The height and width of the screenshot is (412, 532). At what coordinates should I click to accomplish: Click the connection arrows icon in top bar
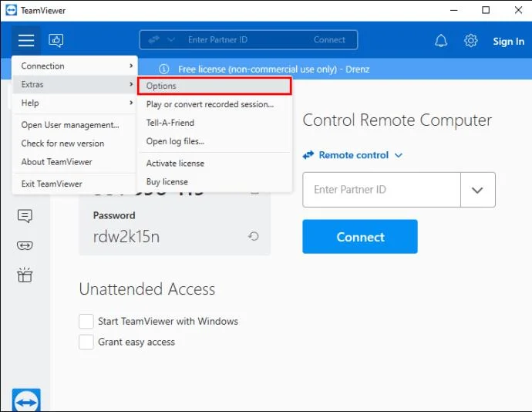153,40
